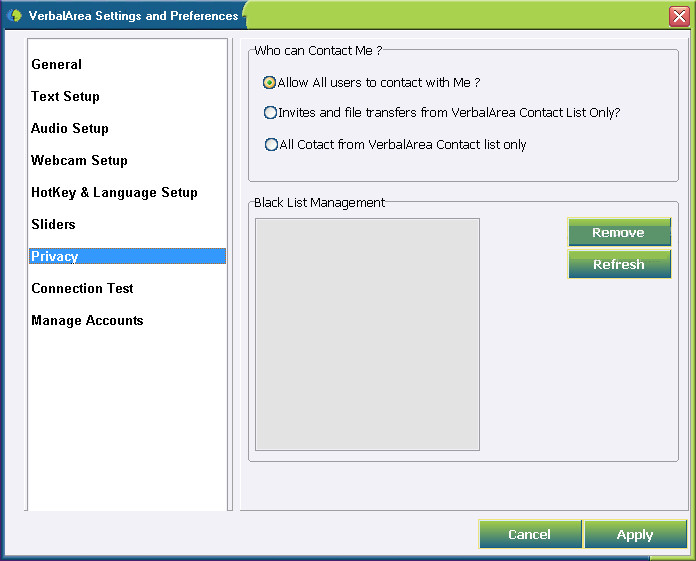Click the VerbalArea logo icon in title bar
This screenshot has width=696, height=561.
15,16
